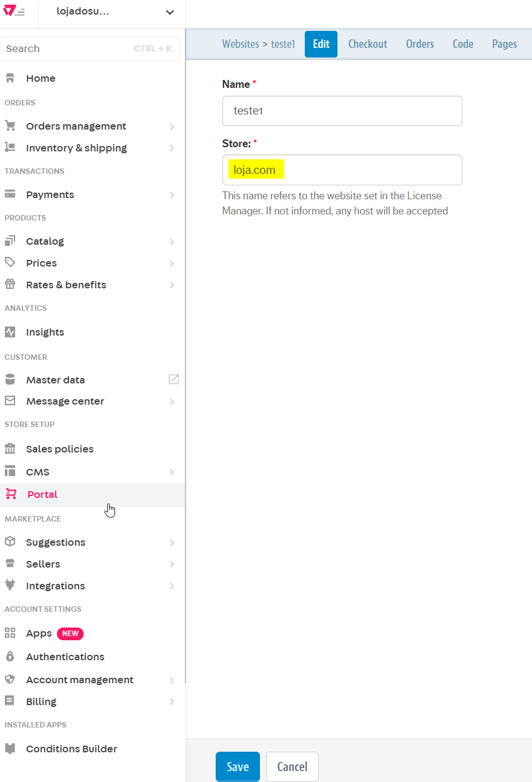This screenshot has width=532, height=782.
Task: Click the Portal shopping cart icon
Action: 10,494
